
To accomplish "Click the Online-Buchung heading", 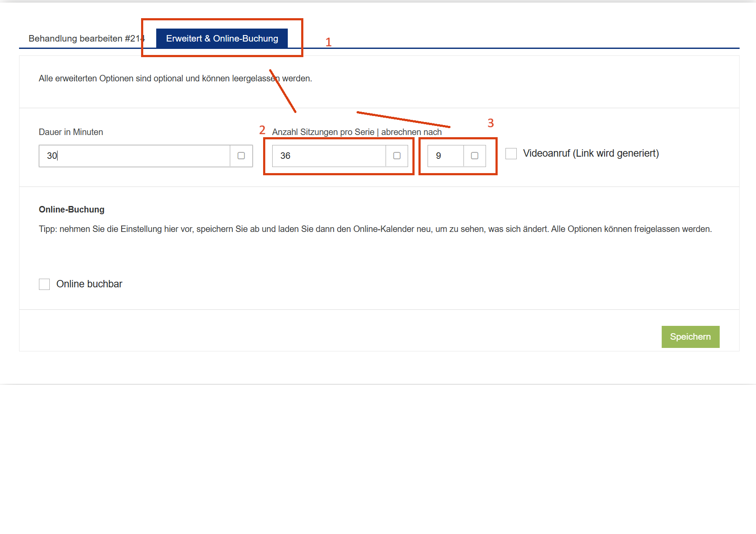I will pos(72,209).
